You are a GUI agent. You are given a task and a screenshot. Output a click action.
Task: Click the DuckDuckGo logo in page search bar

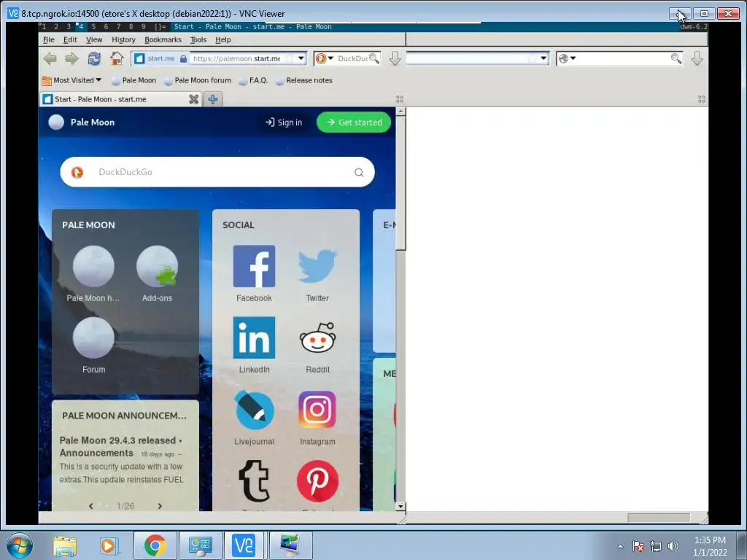(77, 172)
